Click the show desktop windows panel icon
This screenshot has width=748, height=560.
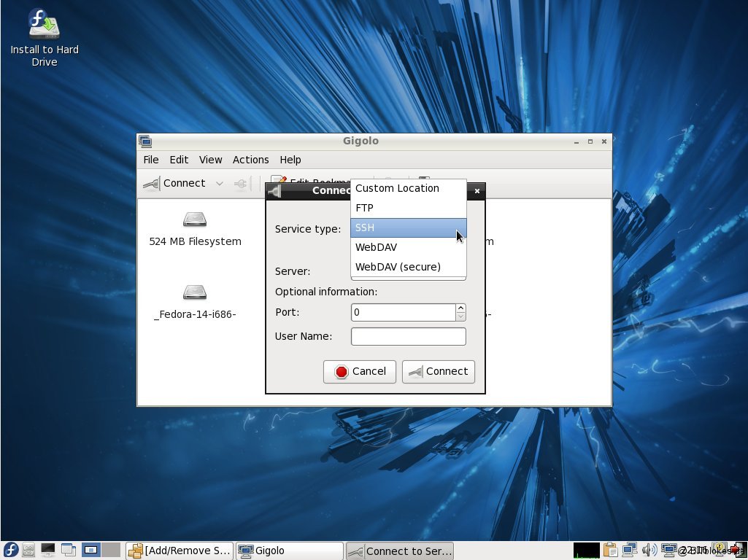tap(68, 550)
